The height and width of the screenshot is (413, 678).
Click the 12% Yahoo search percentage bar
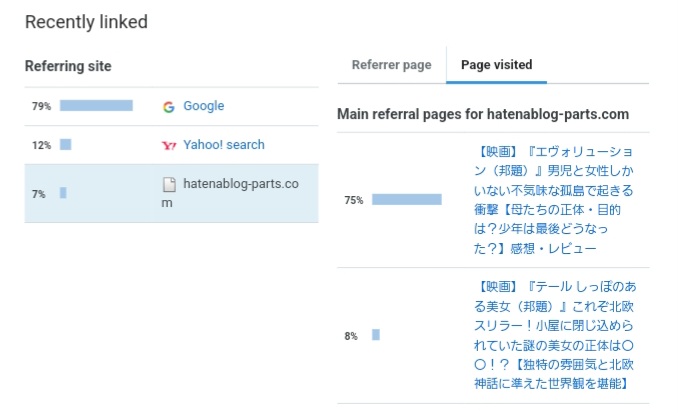pyautogui.click(x=66, y=144)
